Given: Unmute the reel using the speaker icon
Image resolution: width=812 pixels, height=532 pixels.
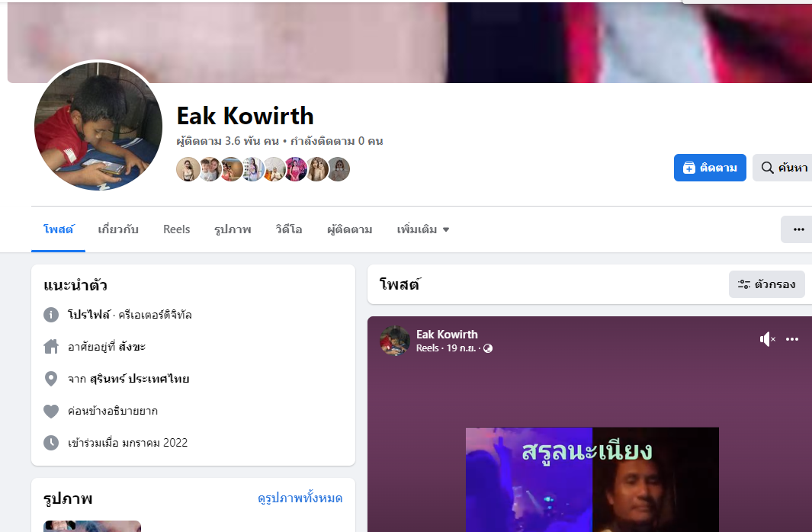Looking at the screenshot, I should point(767,339).
